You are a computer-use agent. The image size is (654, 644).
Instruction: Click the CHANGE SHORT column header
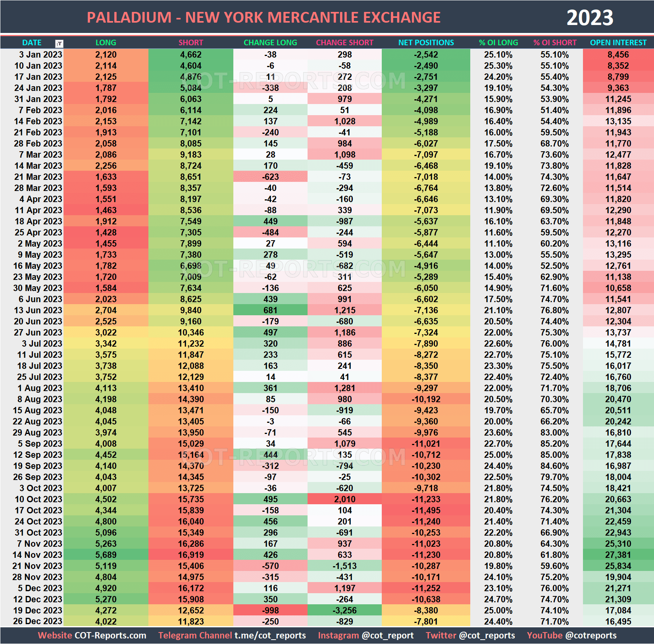click(x=344, y=42)
